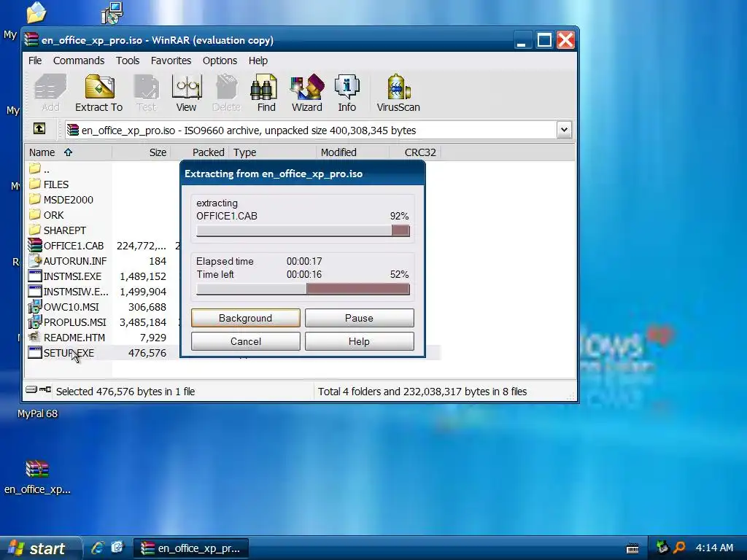Select README.HTM file
This screenshot has width=747, height=560.
click(66, 338)
